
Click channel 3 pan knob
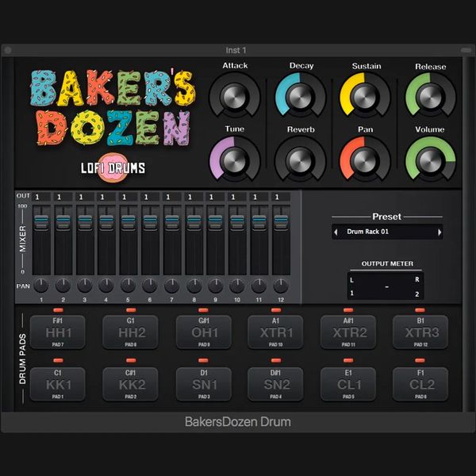pyautogui.click(x=85, y=286)
